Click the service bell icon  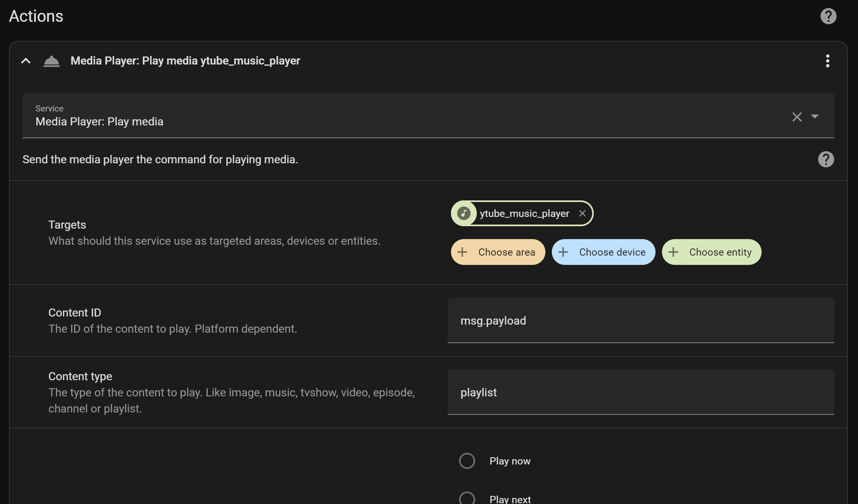(x=52, y=61)
